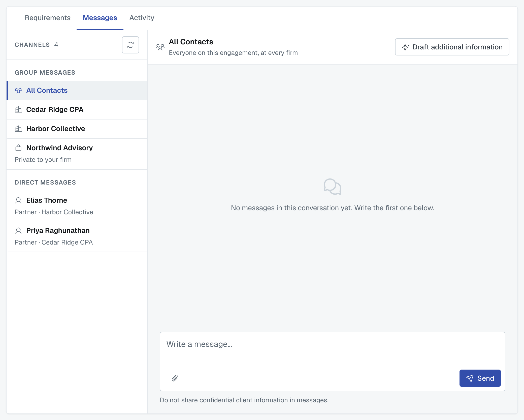Draft additional information with AI

coord(452,47)
